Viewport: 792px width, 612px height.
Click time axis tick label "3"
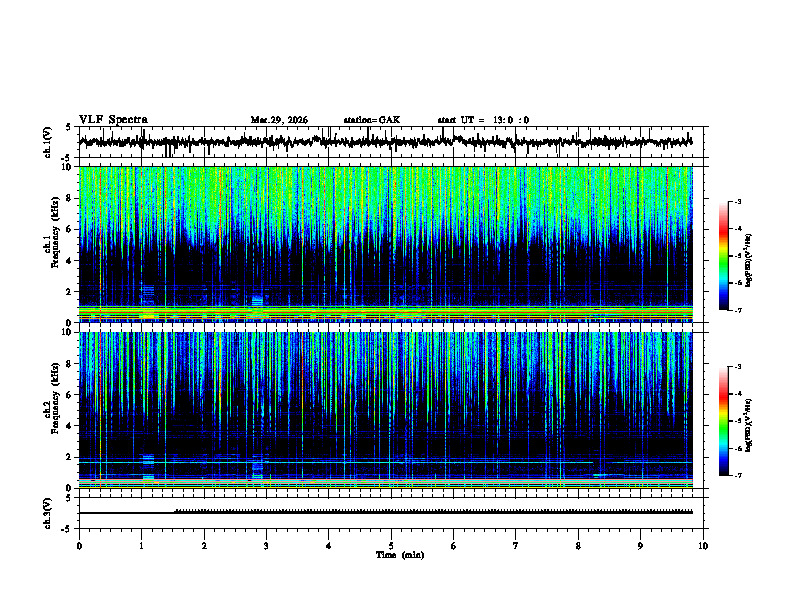tap(266, 546)
